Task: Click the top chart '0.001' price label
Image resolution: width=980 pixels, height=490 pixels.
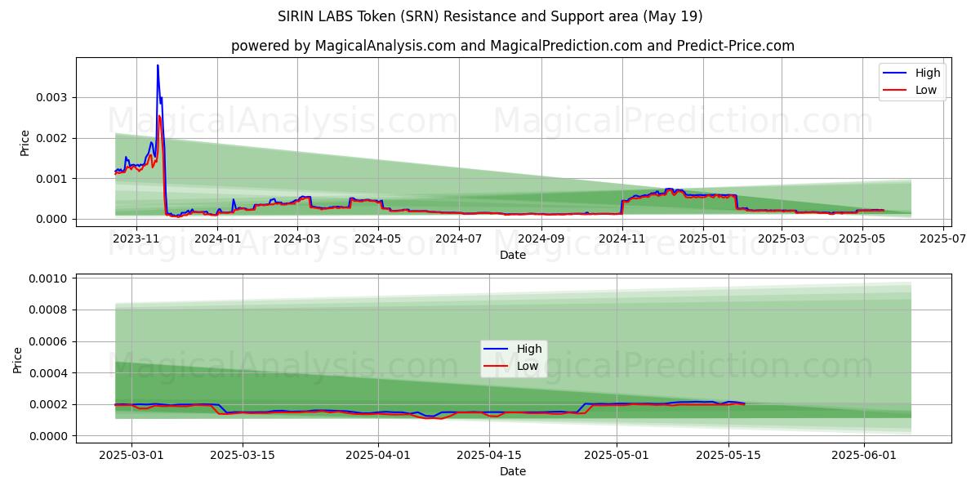Action: [x=53, y=178]
